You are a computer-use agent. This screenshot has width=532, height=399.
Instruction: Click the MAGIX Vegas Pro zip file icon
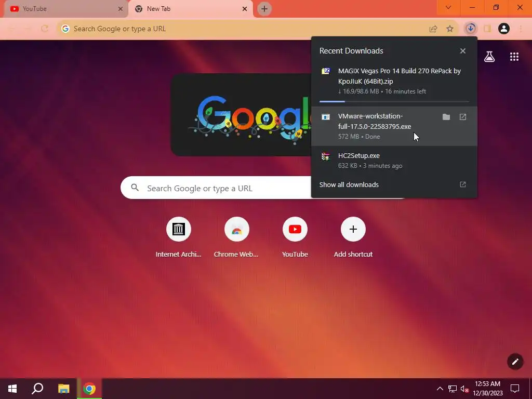pos(326,71)
